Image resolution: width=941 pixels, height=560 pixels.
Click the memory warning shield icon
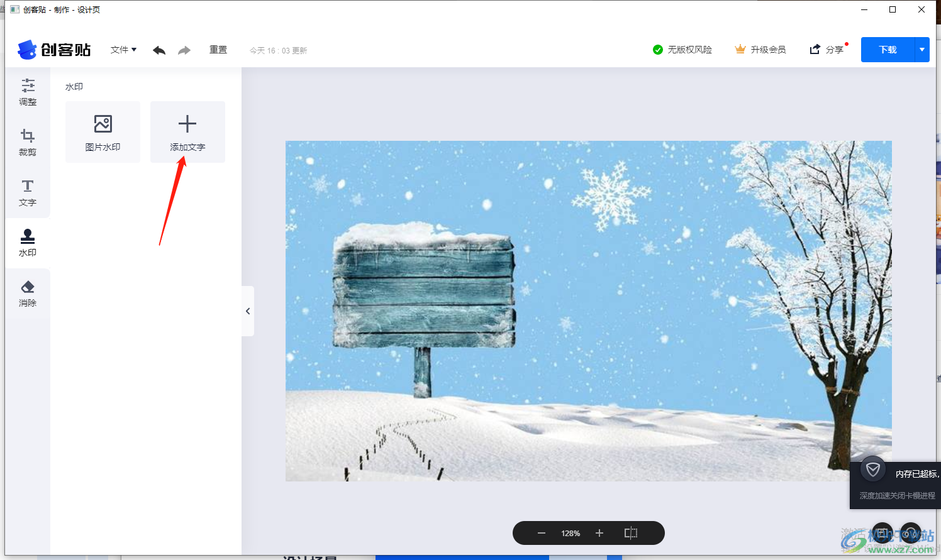(873, 469)
